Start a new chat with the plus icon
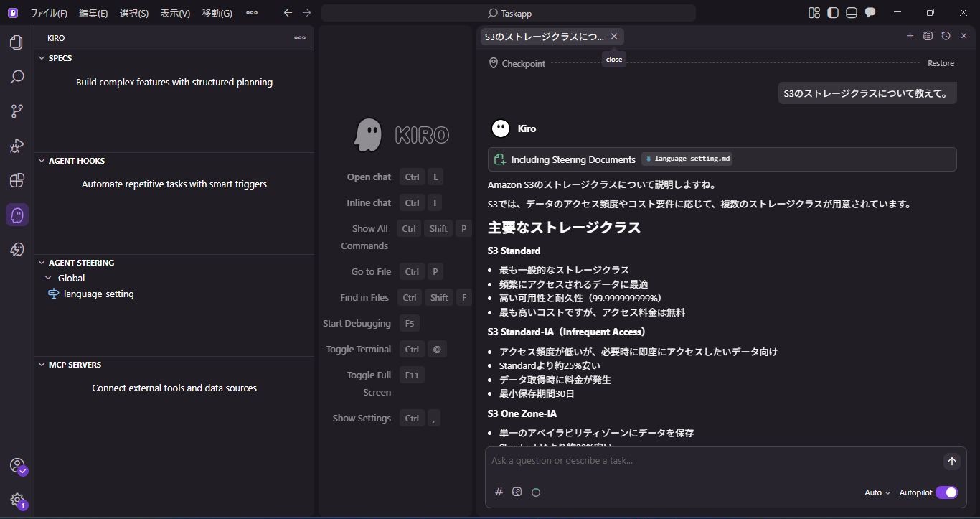 point(910,35)
